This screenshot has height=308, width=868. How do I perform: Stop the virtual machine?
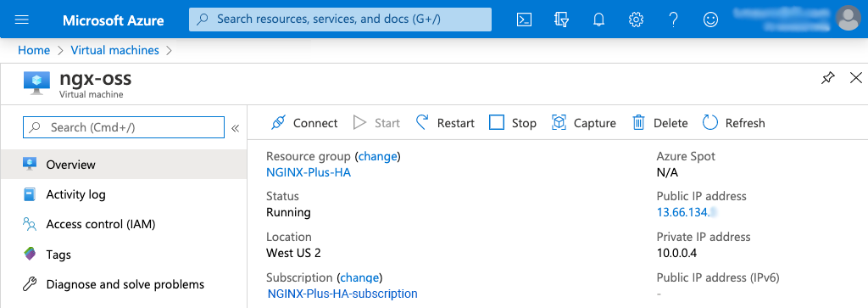tap(513, 123)
